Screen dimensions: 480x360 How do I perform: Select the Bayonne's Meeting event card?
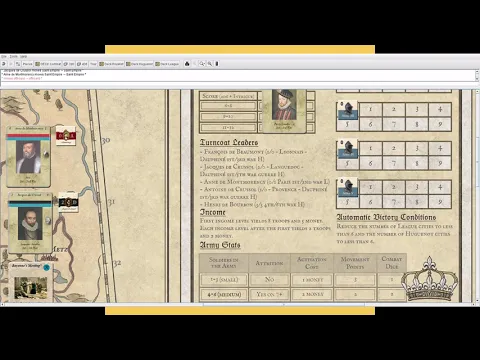(31, 282)
